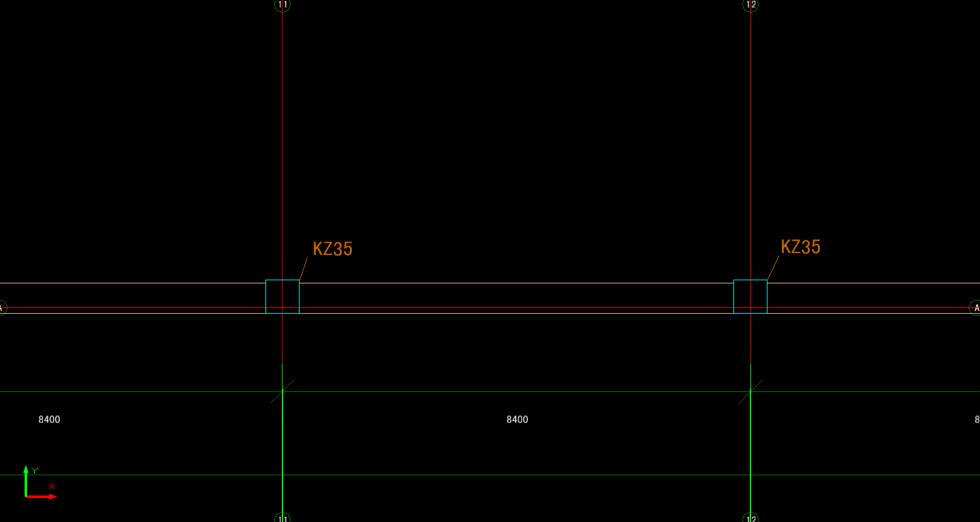Click the 8400 dimension left of axis 11
Screen dimensions: 980x522
point(49,419)
